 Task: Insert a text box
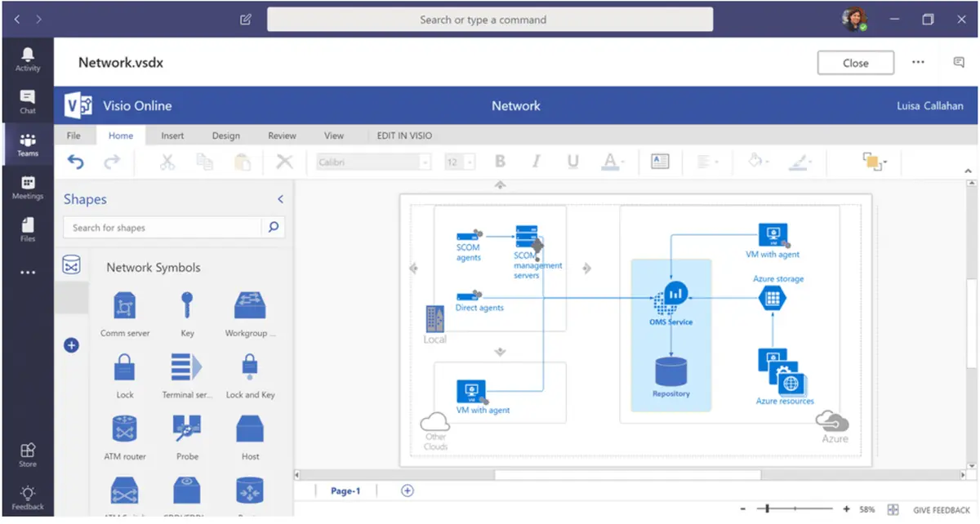click(x=660, y=162)
